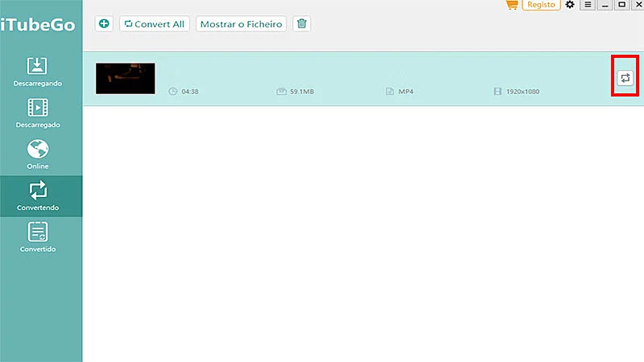Switch to the Descarregando tab
This screenshot has height=362, width=644.
click(38, 72)
